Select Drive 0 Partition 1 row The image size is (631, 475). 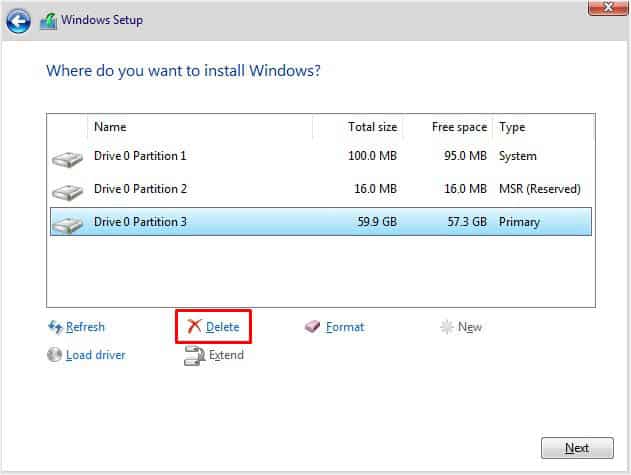(321, 156)
